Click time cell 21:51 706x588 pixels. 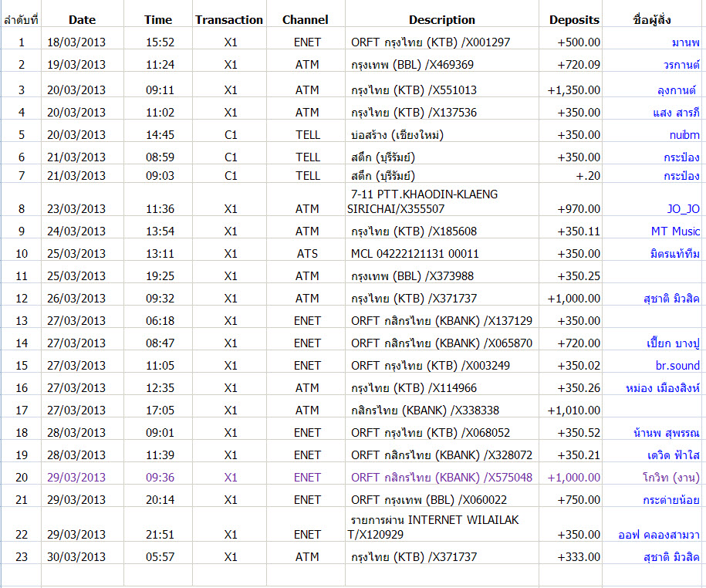pos(160,535)
